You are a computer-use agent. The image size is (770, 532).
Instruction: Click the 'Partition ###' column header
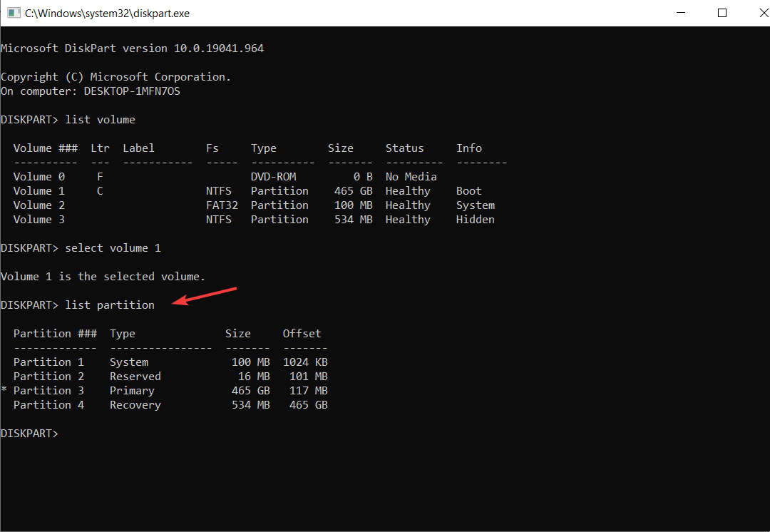tap(55, 333)
